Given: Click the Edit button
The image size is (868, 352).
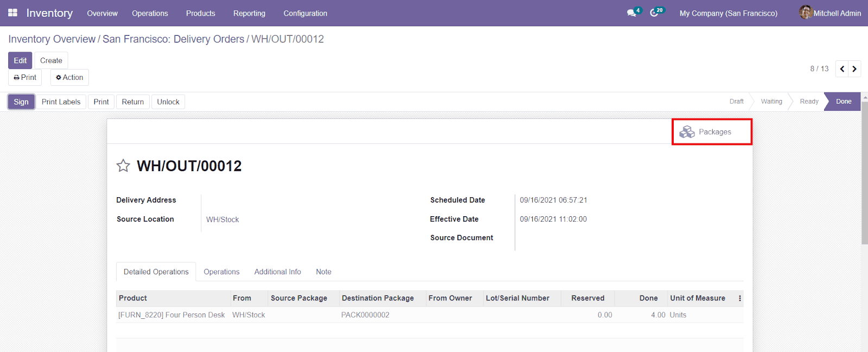Looking at the screenshot, I should [x=20, y=60].
